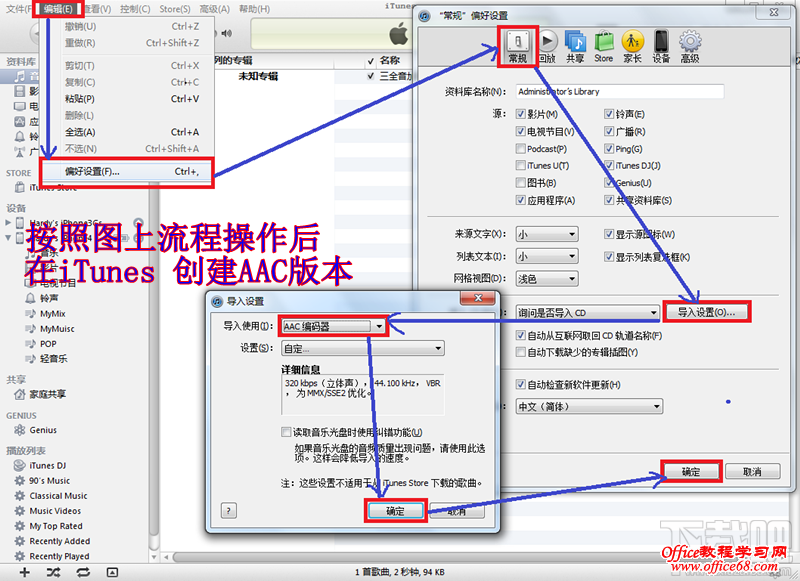Open the 询问是否导入 CD dropdown

coord(588,312)
